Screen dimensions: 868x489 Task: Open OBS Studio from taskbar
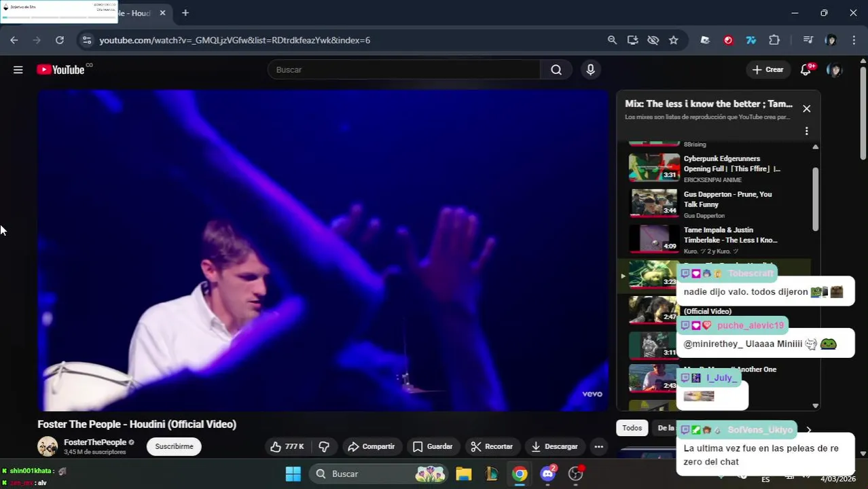(x=576, y=473)
